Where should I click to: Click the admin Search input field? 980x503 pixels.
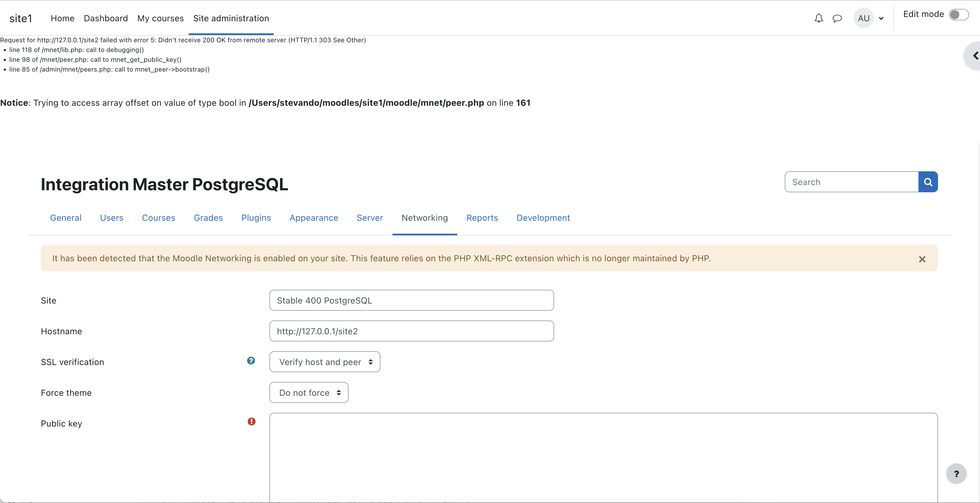tap(851, 182)
